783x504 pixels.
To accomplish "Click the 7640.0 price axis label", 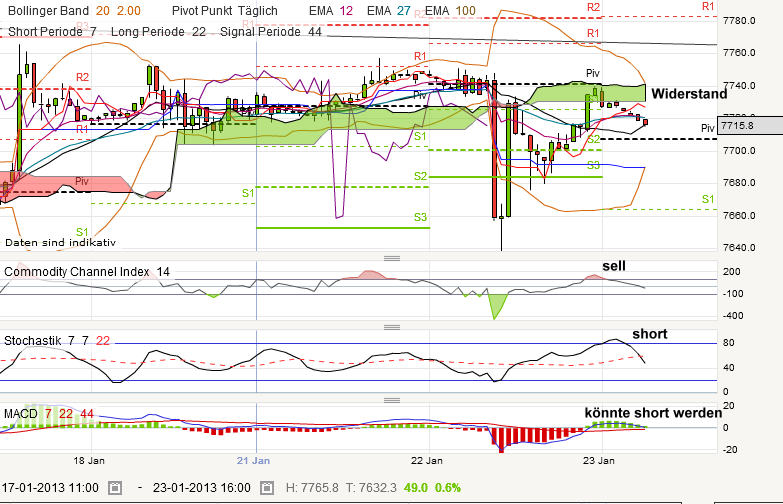I will [739, 247].
